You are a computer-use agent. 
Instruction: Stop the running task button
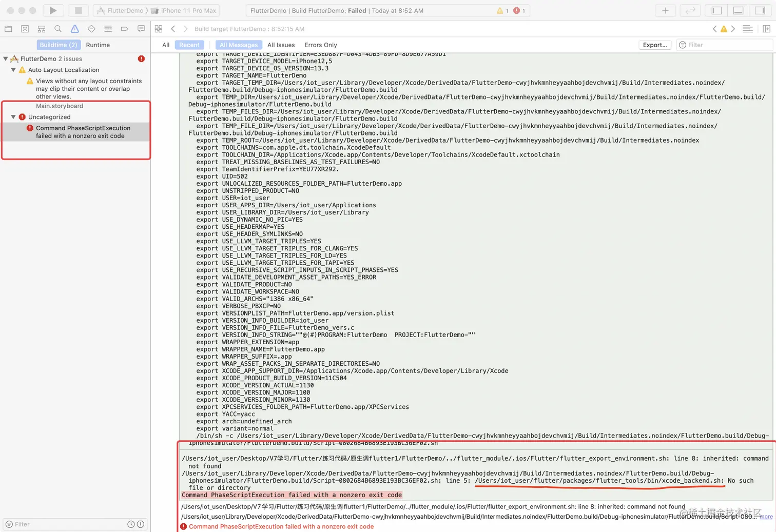[79, 10]
